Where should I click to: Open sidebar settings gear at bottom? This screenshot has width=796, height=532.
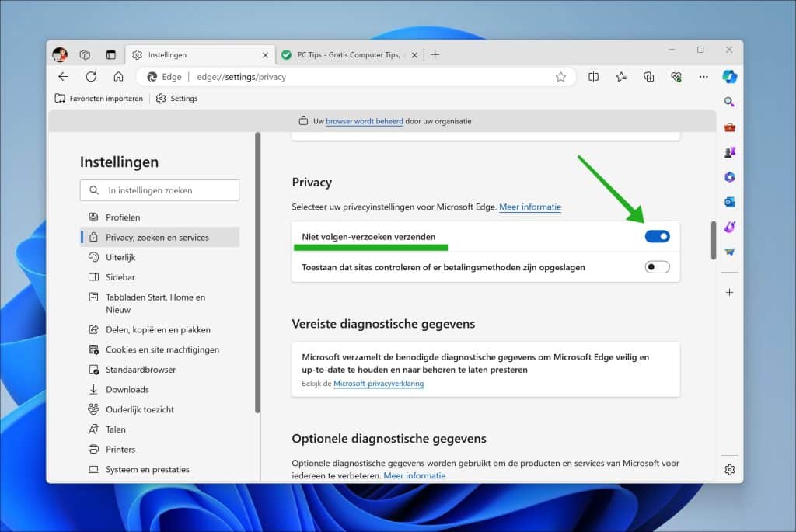tap(729, 470)
